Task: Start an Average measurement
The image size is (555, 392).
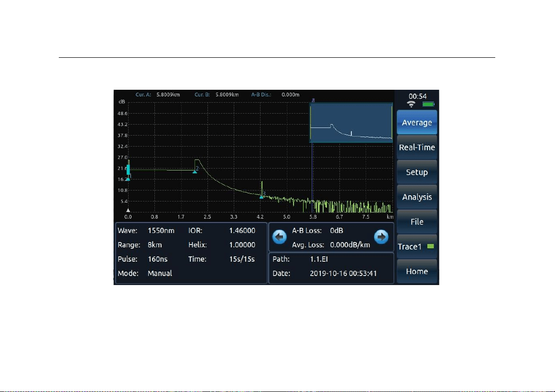Action: pyautogui.click(x=417, y=122)
